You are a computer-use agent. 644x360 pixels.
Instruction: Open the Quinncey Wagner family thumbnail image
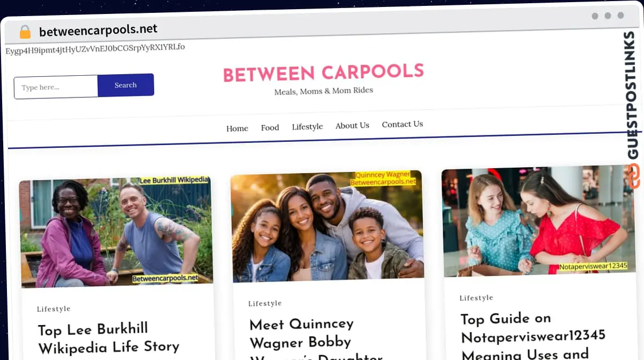pos(327,226)
